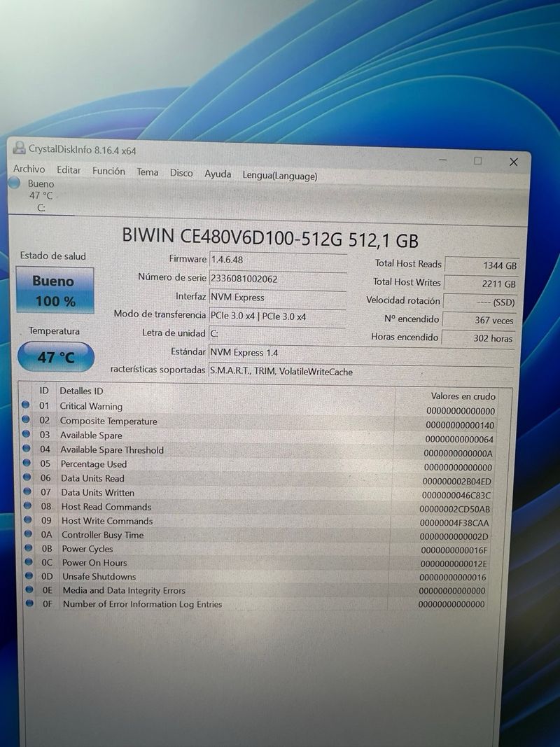This screenshot has height=747, width=560.
Task: Select the Controller Busy Time row label
Action: point(102,535)
